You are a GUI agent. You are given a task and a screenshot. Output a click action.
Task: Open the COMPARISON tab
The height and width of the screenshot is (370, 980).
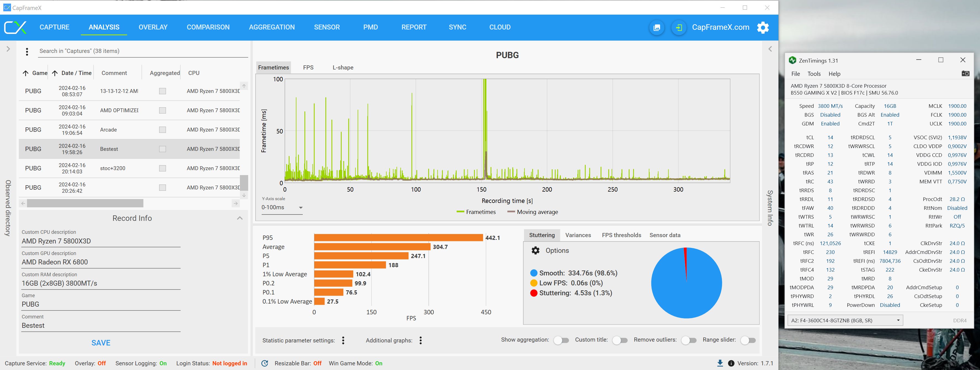click(208, 27)
